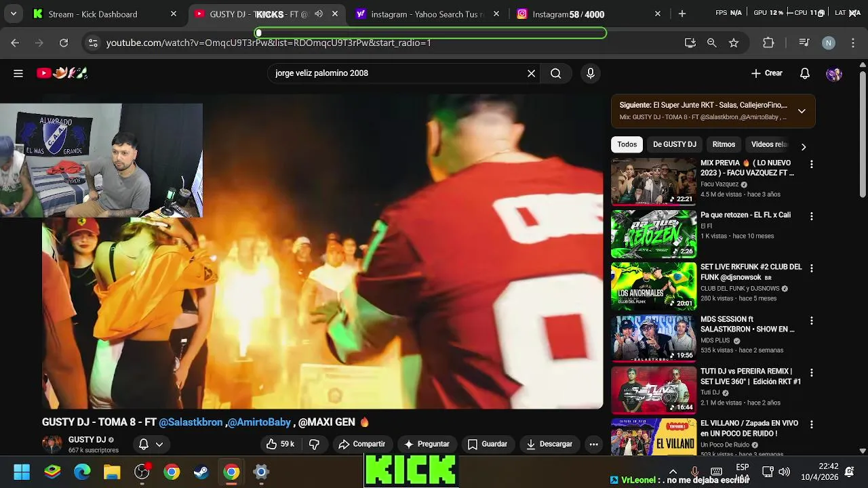
Task: Reload the current page
Action: click(64, 43)
